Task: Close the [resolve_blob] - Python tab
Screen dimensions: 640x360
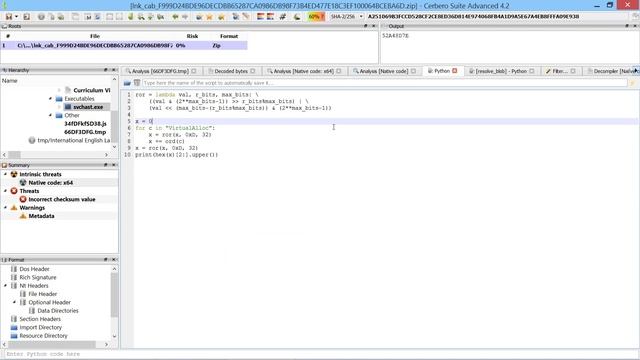Action: (x=532, y=71)
